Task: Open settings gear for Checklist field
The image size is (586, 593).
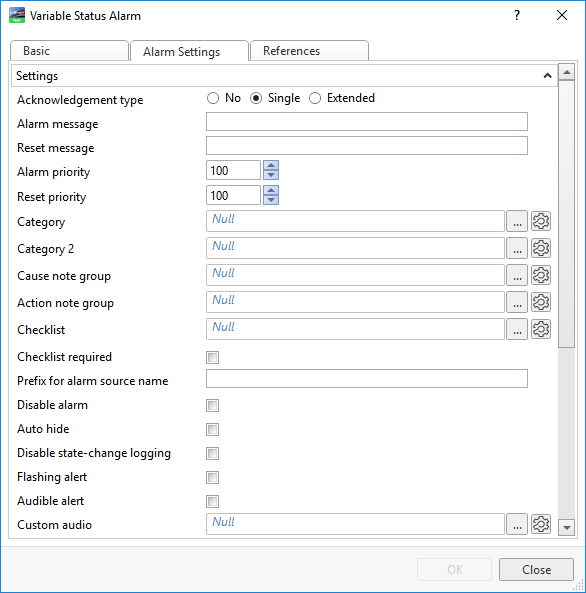Action: pyautogui.click(x=541, y=329)
